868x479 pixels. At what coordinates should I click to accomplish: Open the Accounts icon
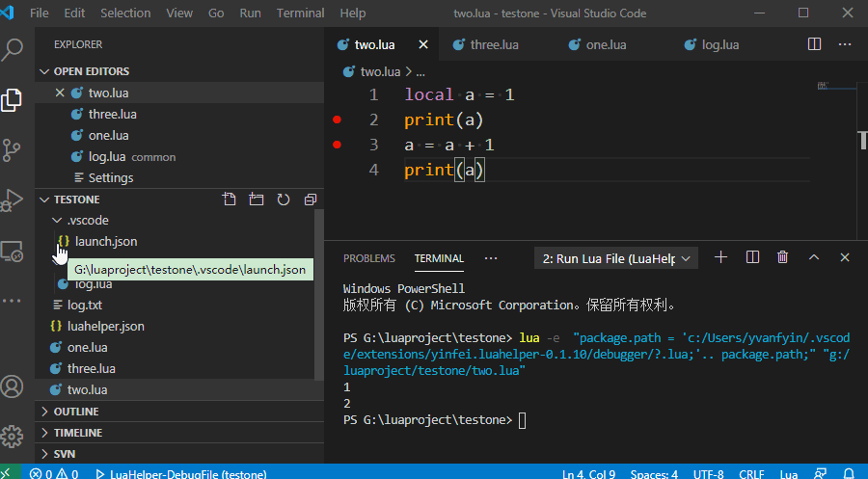point(12,386)
